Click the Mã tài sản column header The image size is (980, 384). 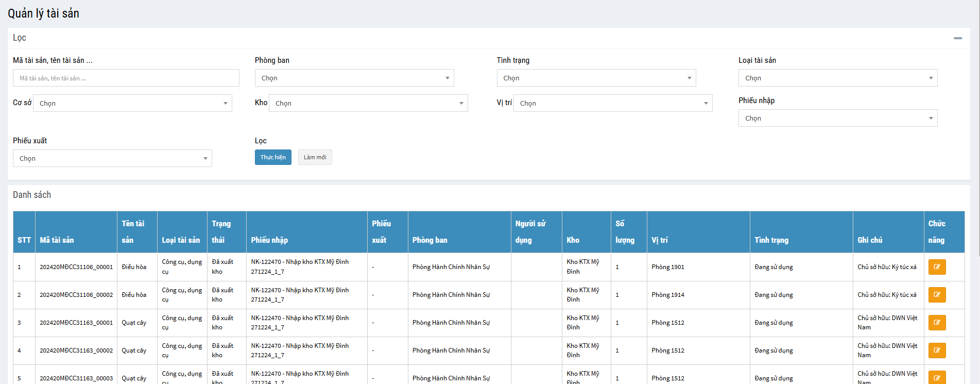click(x=57, y=240)
